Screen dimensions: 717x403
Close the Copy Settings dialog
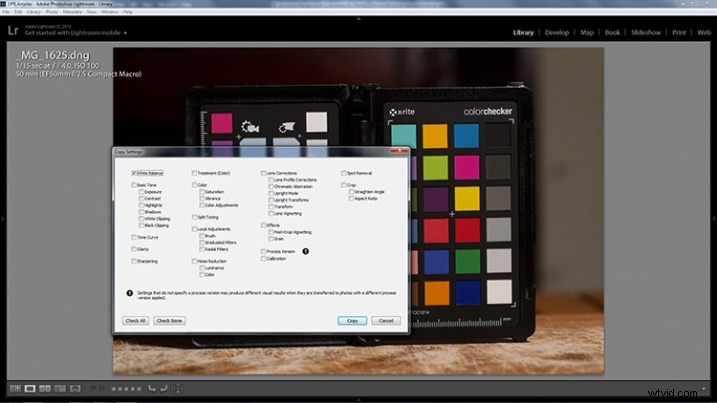(399, 151)
